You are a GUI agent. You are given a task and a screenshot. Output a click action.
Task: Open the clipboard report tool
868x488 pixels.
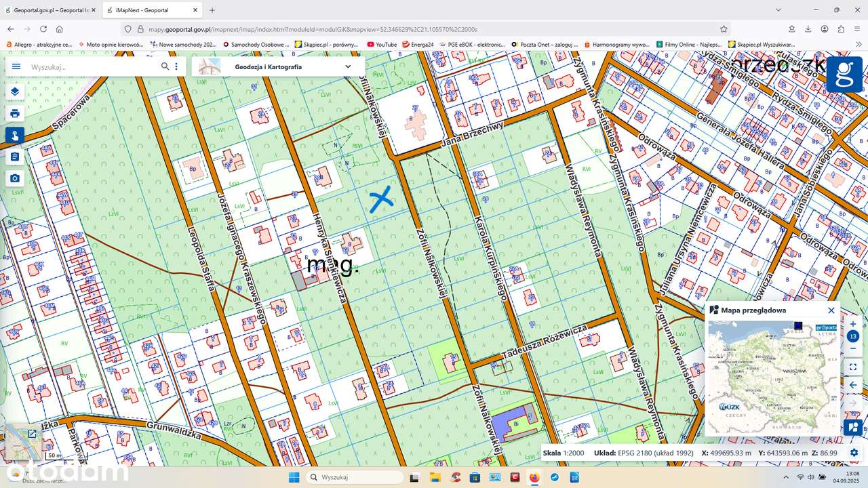[x=15, y=157]
